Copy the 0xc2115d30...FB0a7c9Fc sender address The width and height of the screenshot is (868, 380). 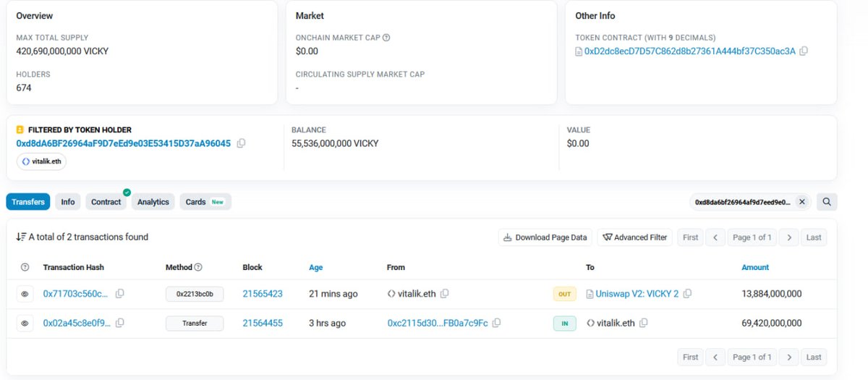point(497,323)
